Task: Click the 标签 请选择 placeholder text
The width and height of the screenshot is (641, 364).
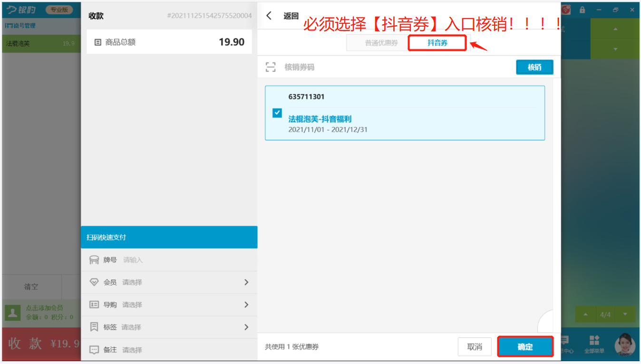Action: click(x=131, y=327)
